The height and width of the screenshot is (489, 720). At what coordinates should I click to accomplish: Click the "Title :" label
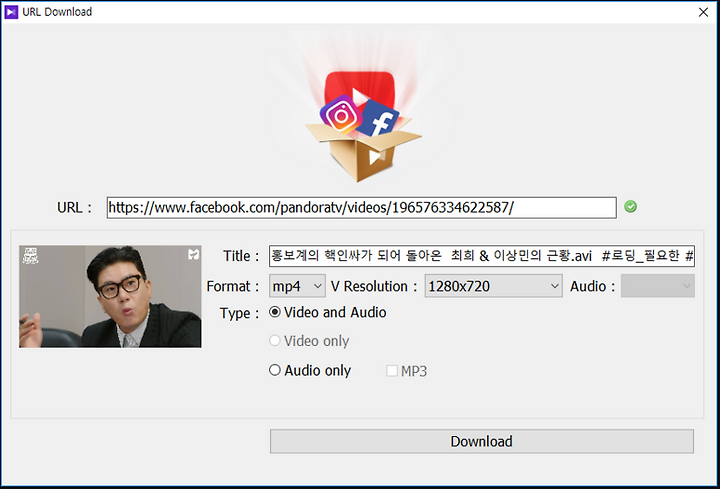[x=241, y=256]
